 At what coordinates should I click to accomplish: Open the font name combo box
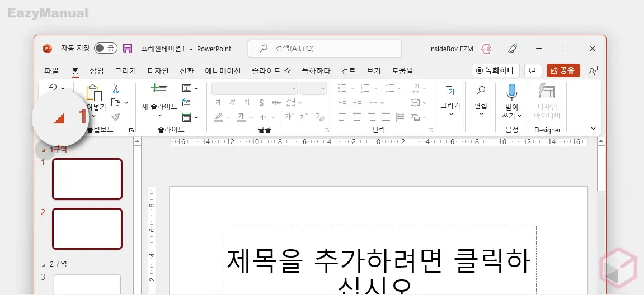point(254,88)
